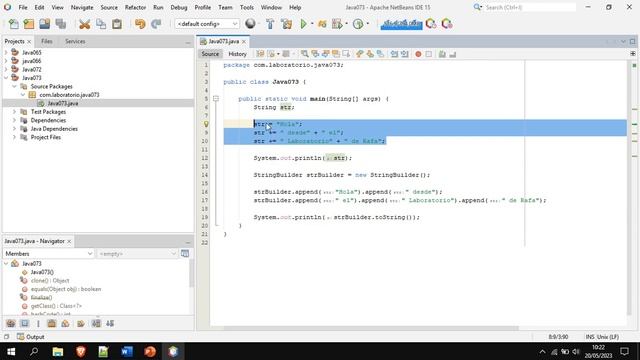The width and height of the screenshot is (640, 360).
Task: Click the globe browser icon in toolbar
Action: (250, 24)
